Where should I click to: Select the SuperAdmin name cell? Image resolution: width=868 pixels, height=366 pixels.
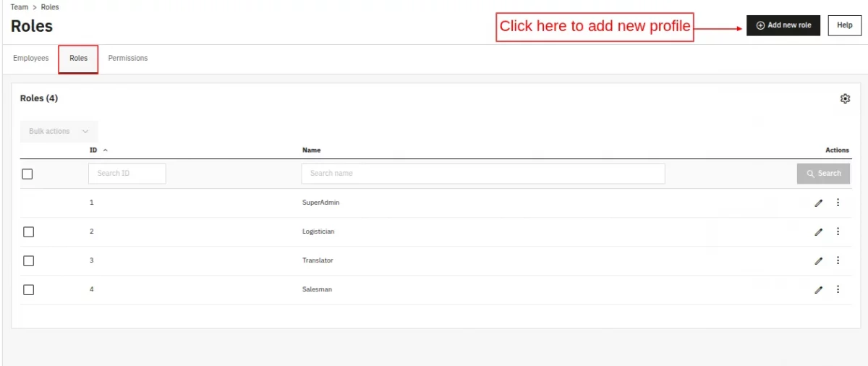point(320,203)
